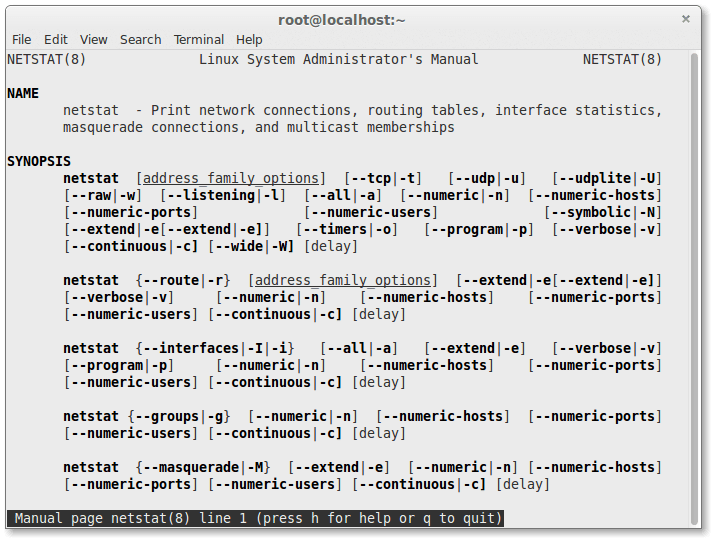Open the View menu
The image size is (711, 538).
click(94, 39)
